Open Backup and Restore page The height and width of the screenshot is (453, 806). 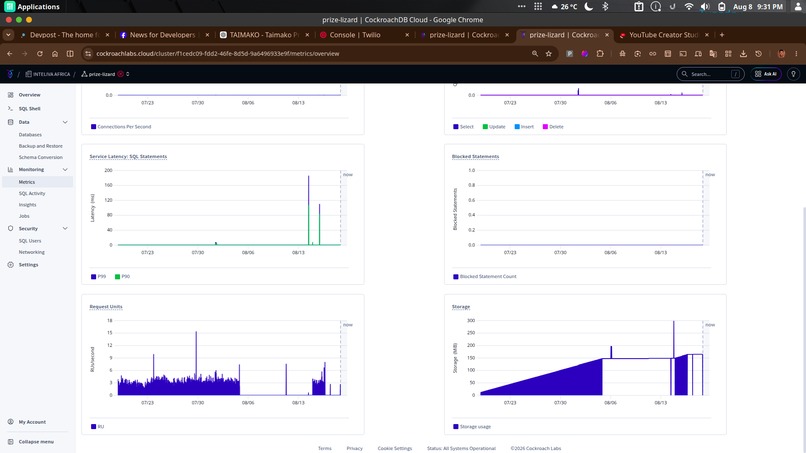[41, 146]
